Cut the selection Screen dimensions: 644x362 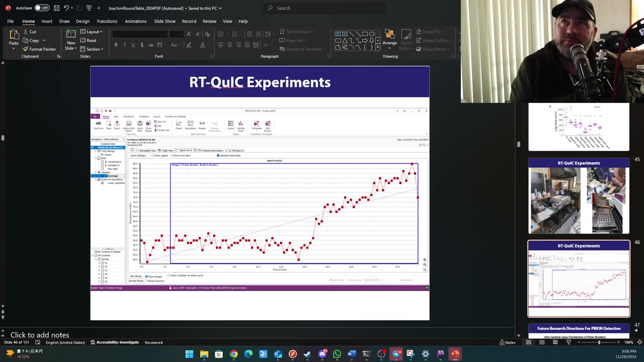pyautogui.click(x=29, y=32)
